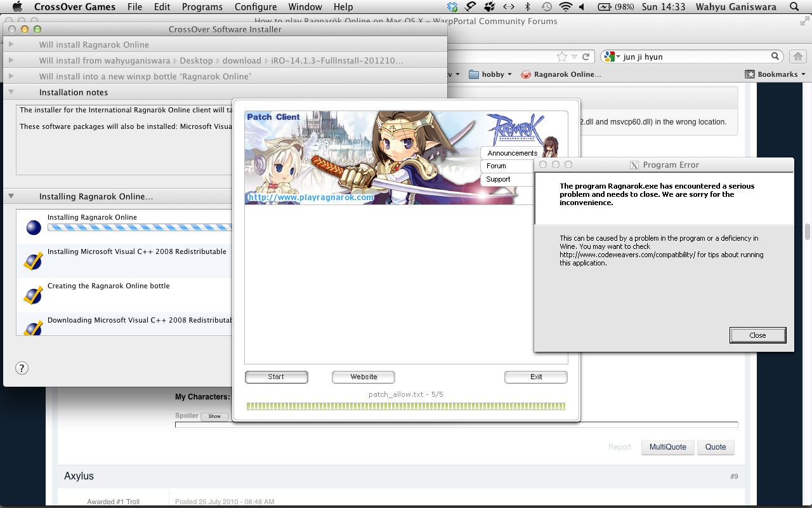Image resolution: width=812 pixels, height=508 pixels.
Task: Click the checkmark icon for Visual C++ 2008 install
Action: coord(32,261)
